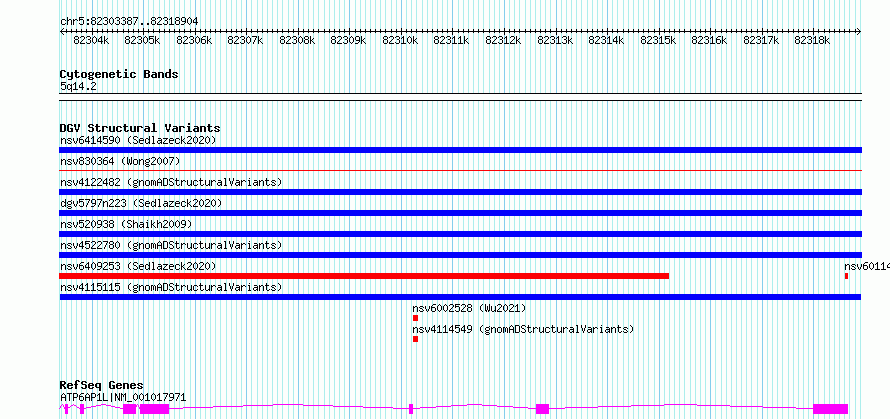Open the nsv520938 (Shaikh2009) label
The height and width of the screenshot is (419, 890).
[x=126, y=224]
